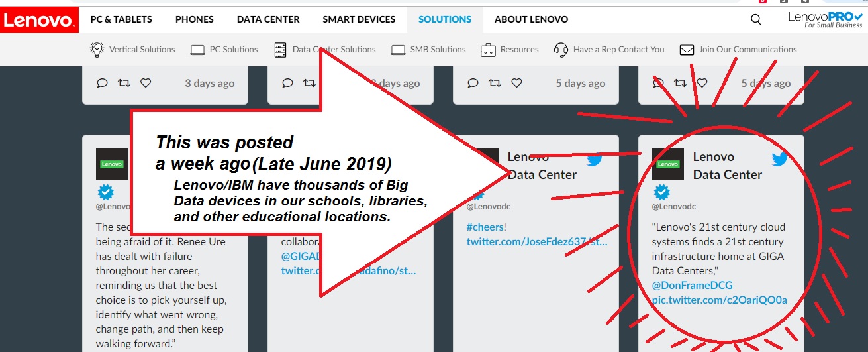868x352 pixels.
Task: Open the Lenovo avatar on the Renee Ure tweet card
Action: [x=112, y=164]
